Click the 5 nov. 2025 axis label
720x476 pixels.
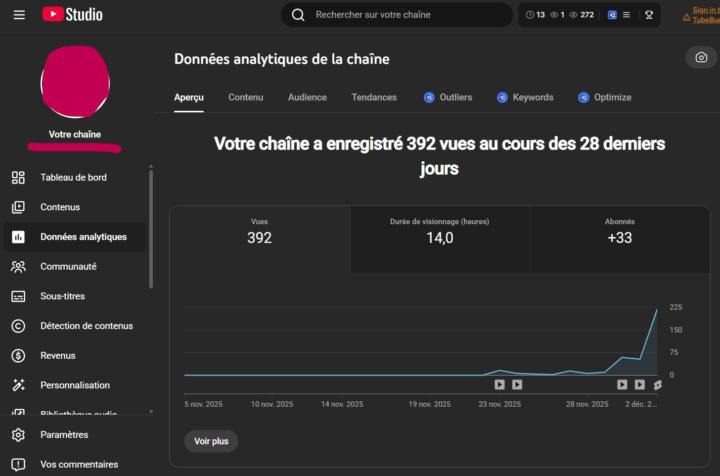coord(203,404)
